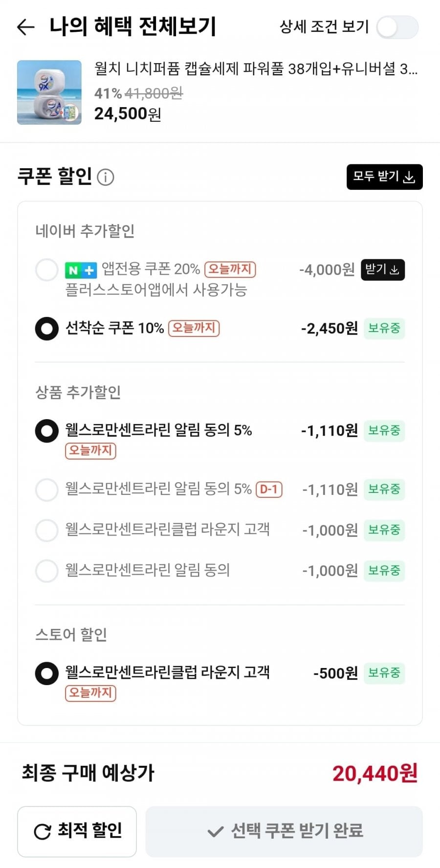Click the 모두 받기 download button

pos(384,177)
